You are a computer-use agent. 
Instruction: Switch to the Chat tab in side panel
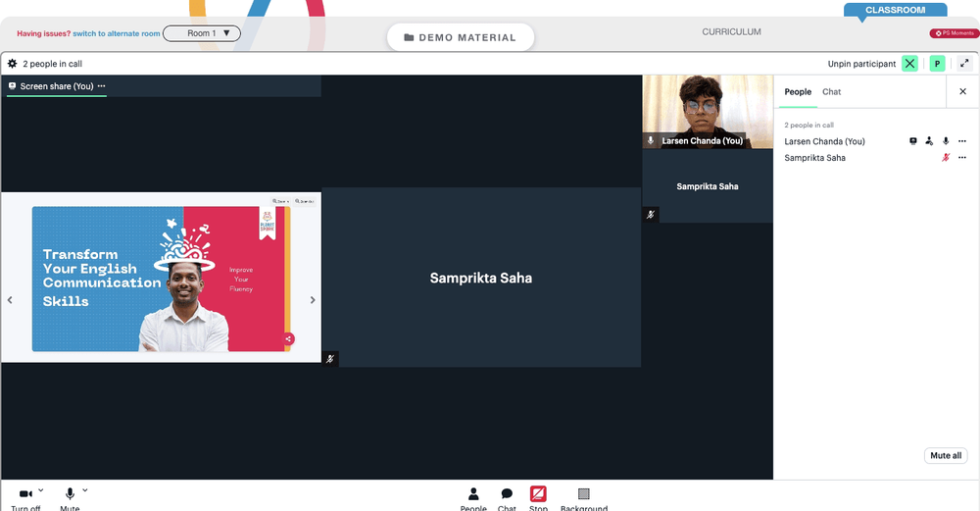(x=831, y=92)
